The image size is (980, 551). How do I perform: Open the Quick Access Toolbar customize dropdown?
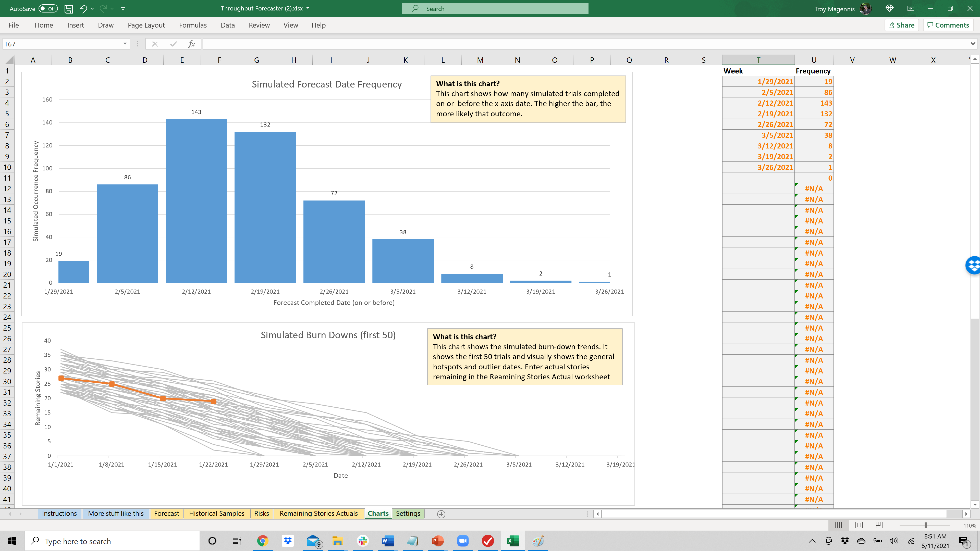click(x=123, y=8)
